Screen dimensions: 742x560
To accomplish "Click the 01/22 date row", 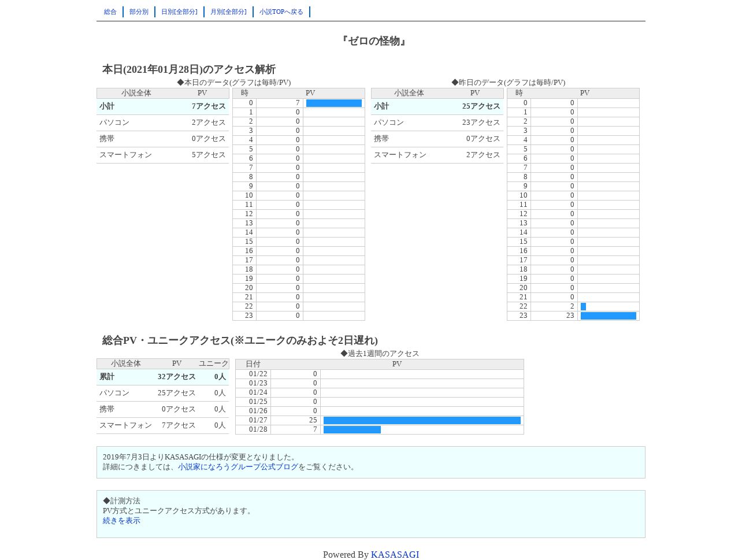I will click(x=380, y=374).
